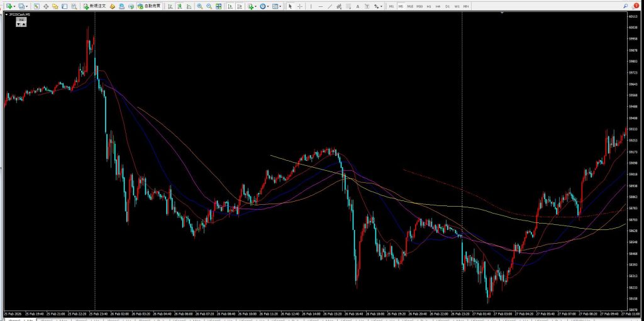Switch chart to M1 timeframe
644x321 pixels.
[x=391, y=6]
